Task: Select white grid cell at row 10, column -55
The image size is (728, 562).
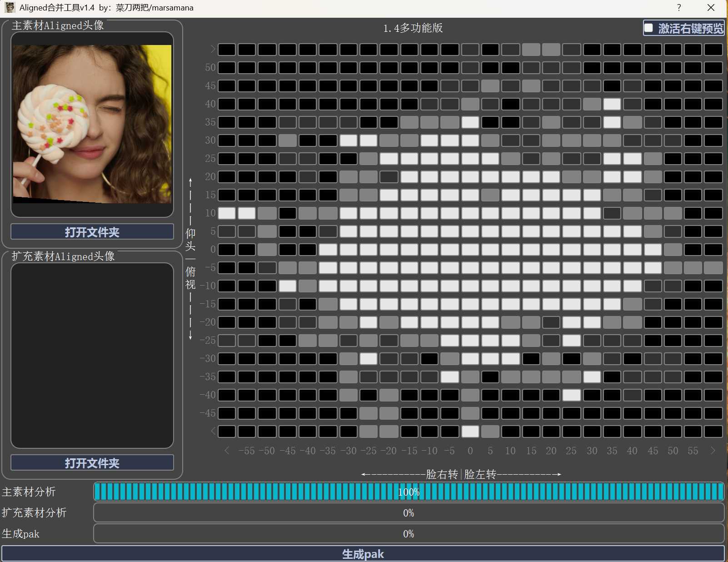Action: point(247,213)
